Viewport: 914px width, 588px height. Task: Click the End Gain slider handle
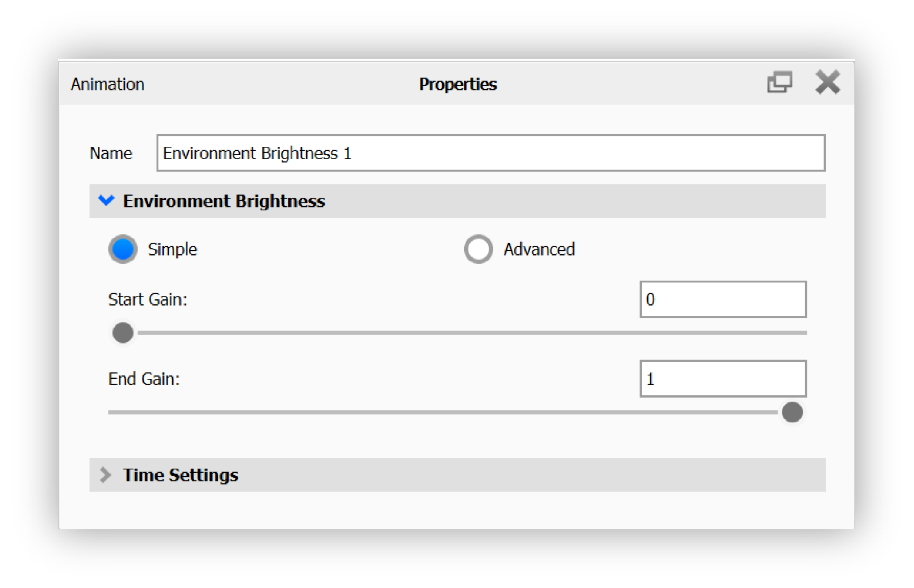coord(792,413)
